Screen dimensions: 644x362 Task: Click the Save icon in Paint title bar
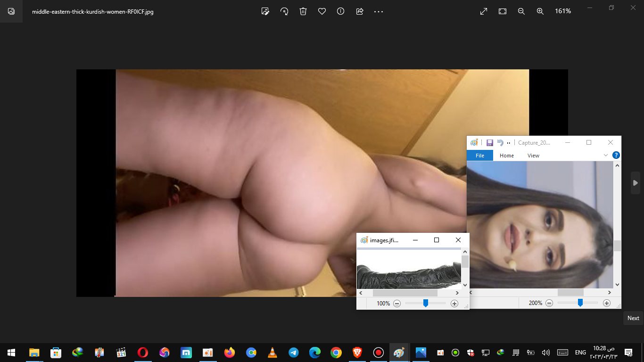490,143
